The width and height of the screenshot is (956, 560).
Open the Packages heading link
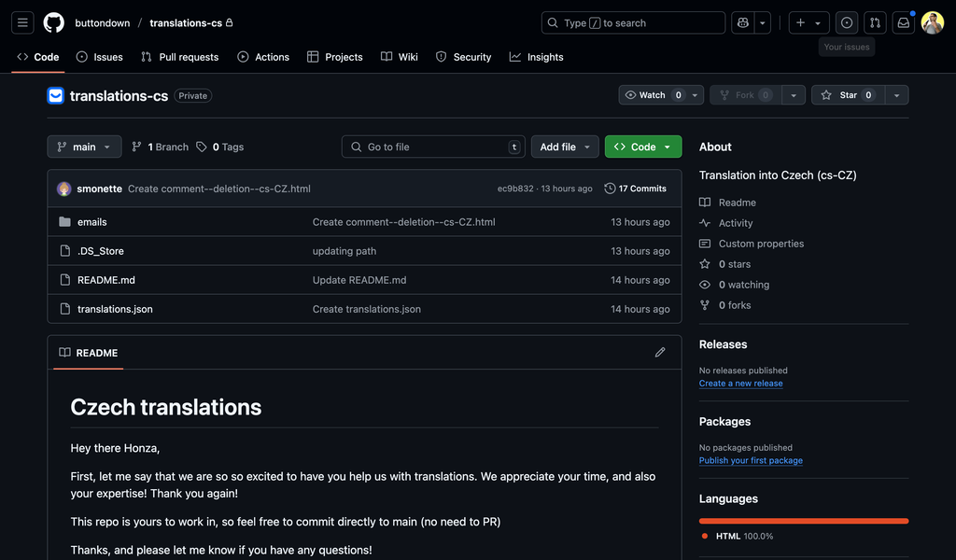pyautogui.click(x=724, y=422)
